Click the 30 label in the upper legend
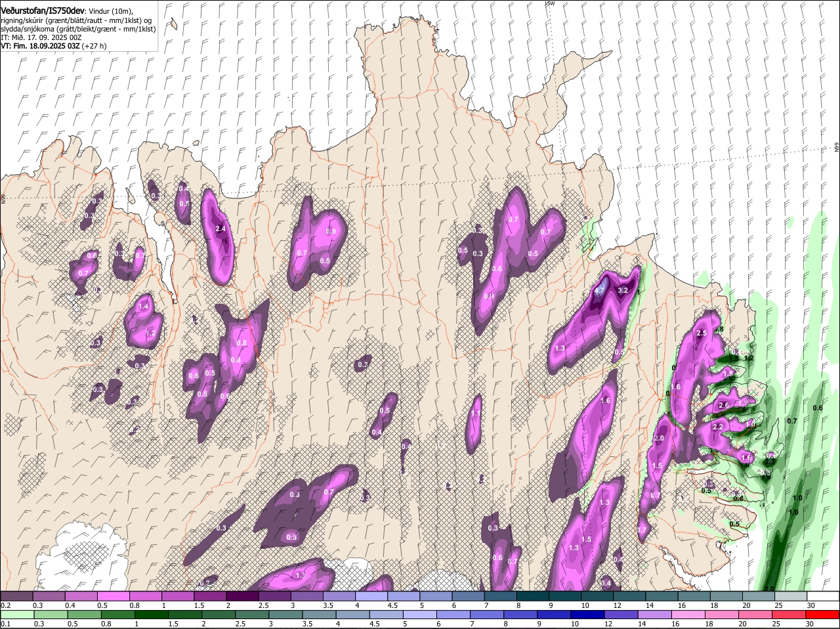 click(x=810, y=605)
